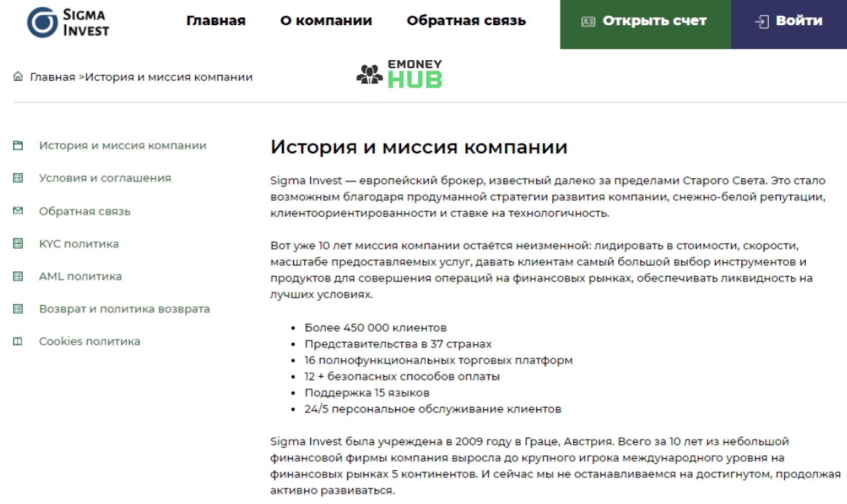This screenshot has height=504, width=847.
Task: Click the document icon beside AML политика
Action: [x=18, y=276]
